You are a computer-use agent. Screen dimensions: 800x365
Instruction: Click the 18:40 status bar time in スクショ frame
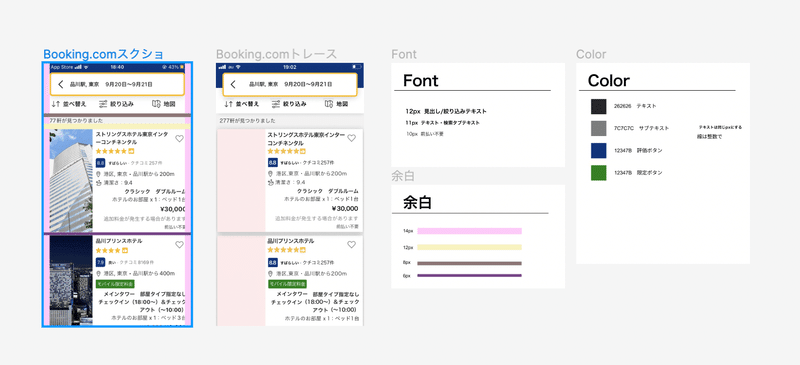pos(117,67)
